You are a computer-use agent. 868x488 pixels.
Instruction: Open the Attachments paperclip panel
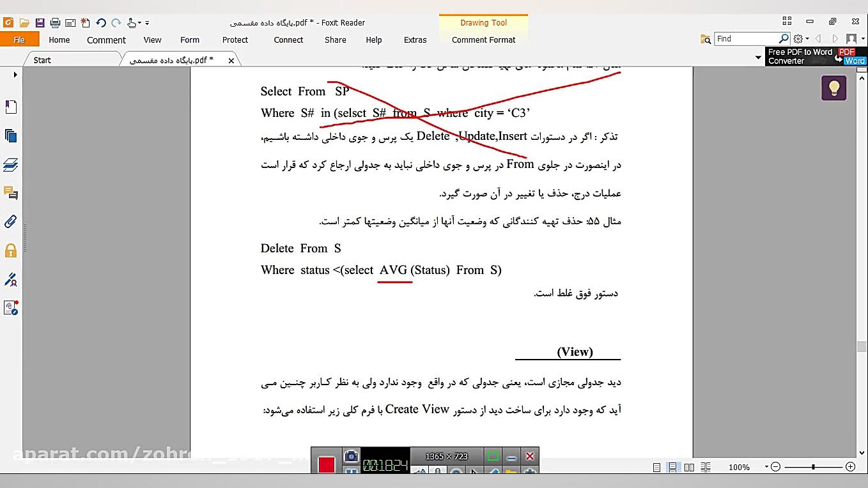coord(11,222)
